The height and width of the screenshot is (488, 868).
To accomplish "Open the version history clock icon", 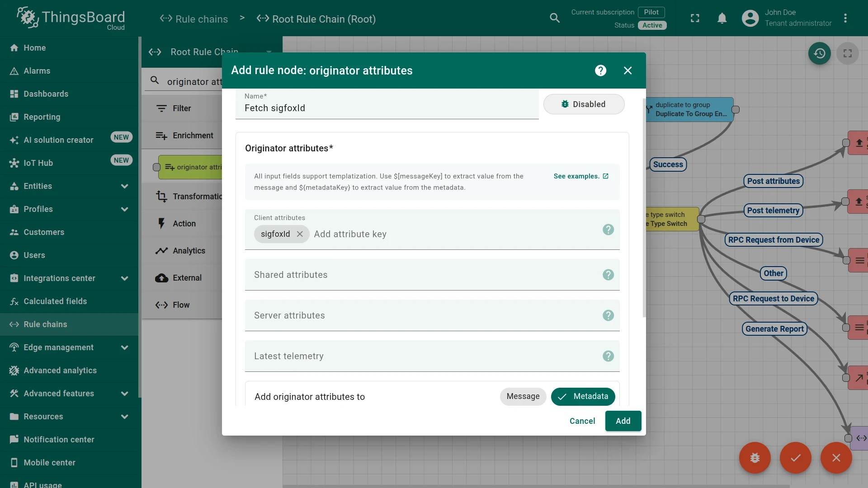I will 819,53.
